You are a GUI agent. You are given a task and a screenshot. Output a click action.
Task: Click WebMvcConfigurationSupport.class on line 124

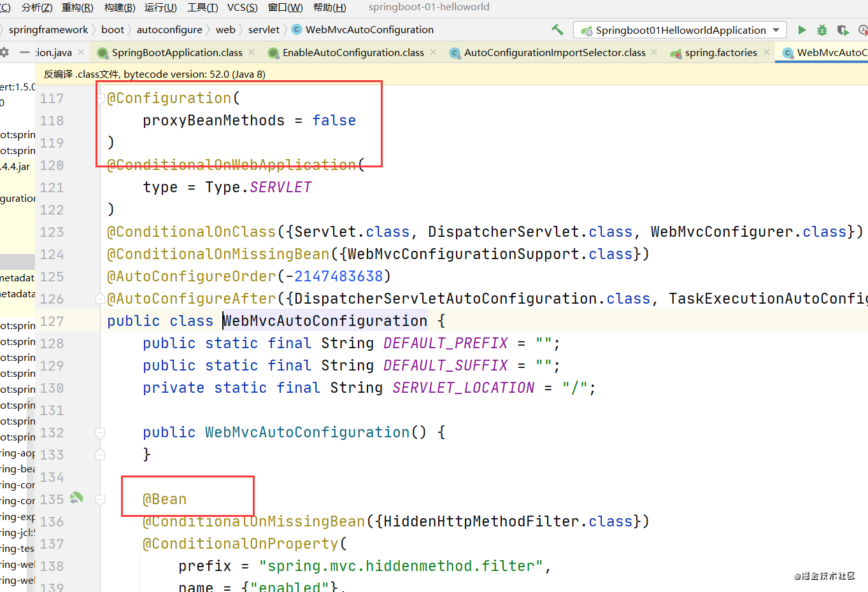[490, 255]
